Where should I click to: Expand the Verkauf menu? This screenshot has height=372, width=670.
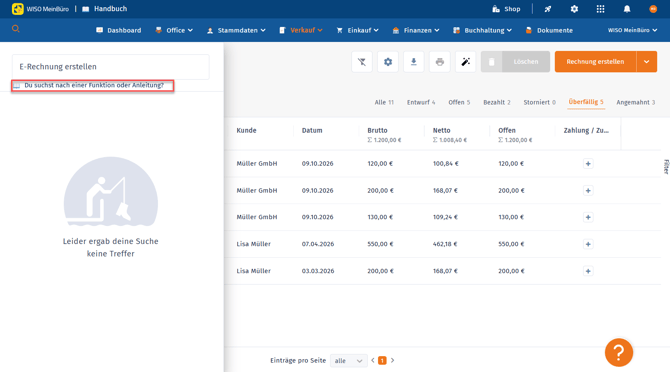pos(301,30)
